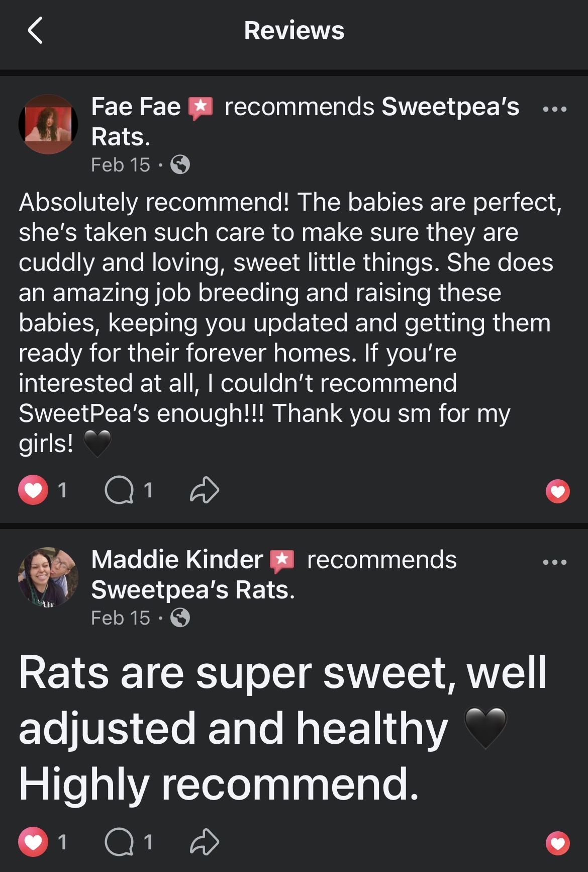Share Fae Fae's review
This screenshot has height=872, width=588.
pos(205,490)
